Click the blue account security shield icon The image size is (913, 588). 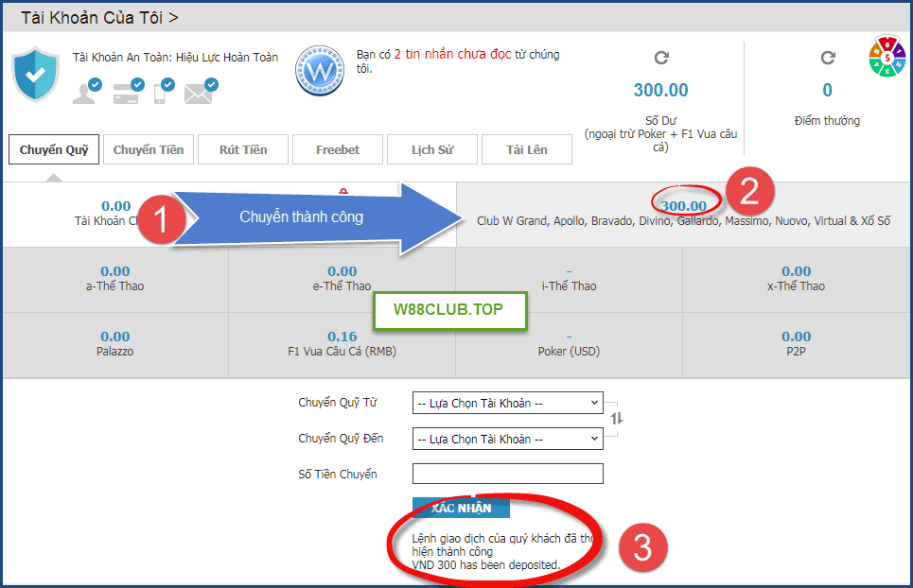click(36, 75)
